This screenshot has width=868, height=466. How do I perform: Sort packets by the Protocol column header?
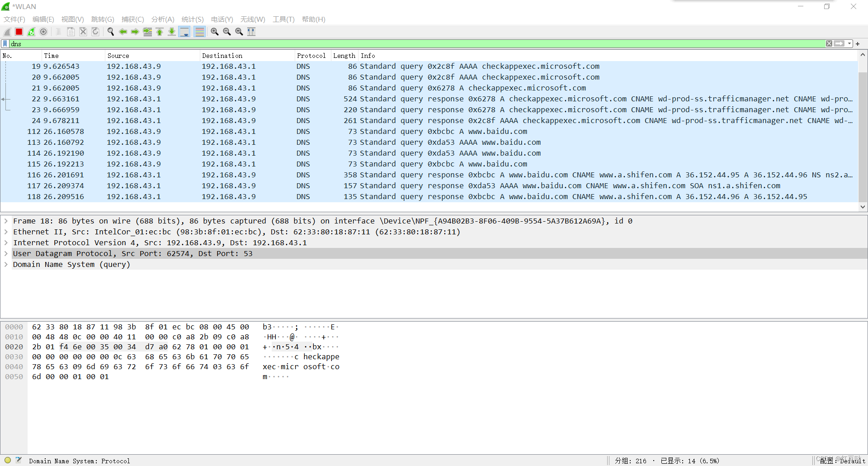point(312,56)
